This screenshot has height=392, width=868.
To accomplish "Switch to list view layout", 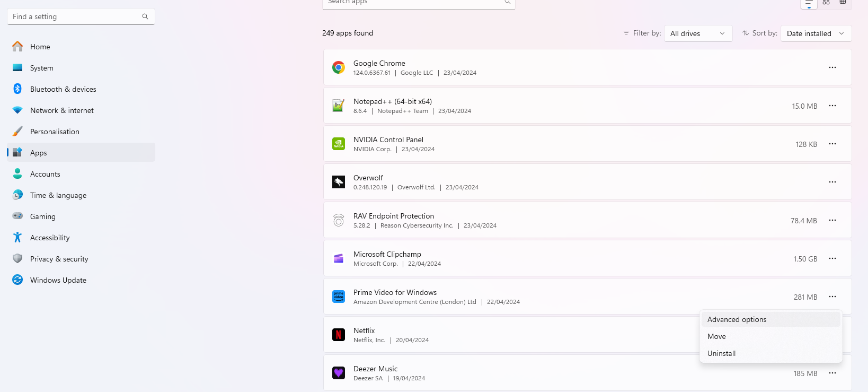I will (809, 3).
